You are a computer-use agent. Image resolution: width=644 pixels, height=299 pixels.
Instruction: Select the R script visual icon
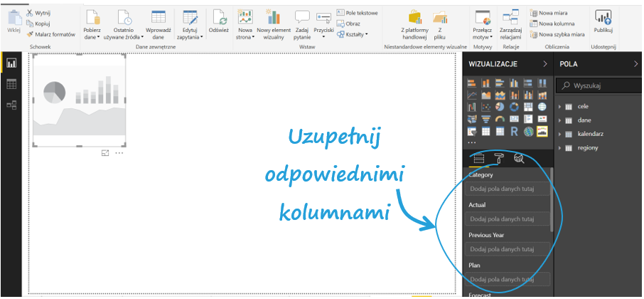514,132
